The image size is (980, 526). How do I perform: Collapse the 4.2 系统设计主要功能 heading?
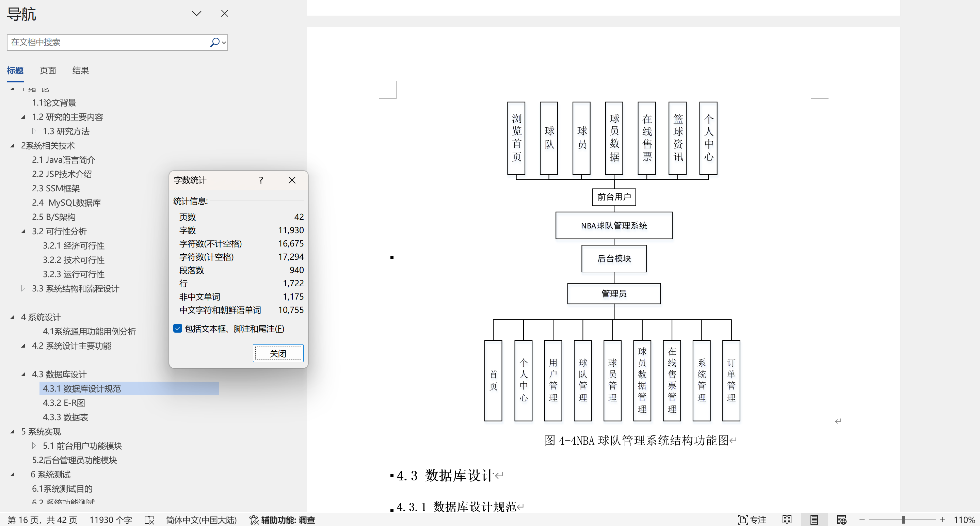coord(23,346)
